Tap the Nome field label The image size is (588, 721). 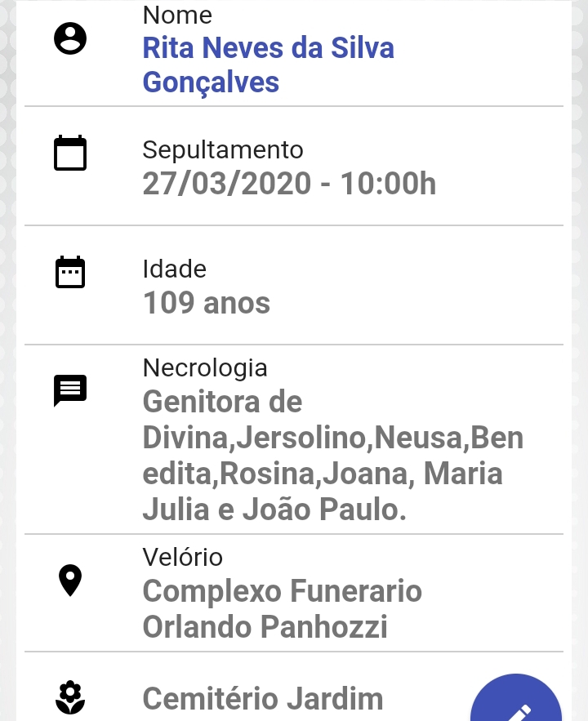177,15
